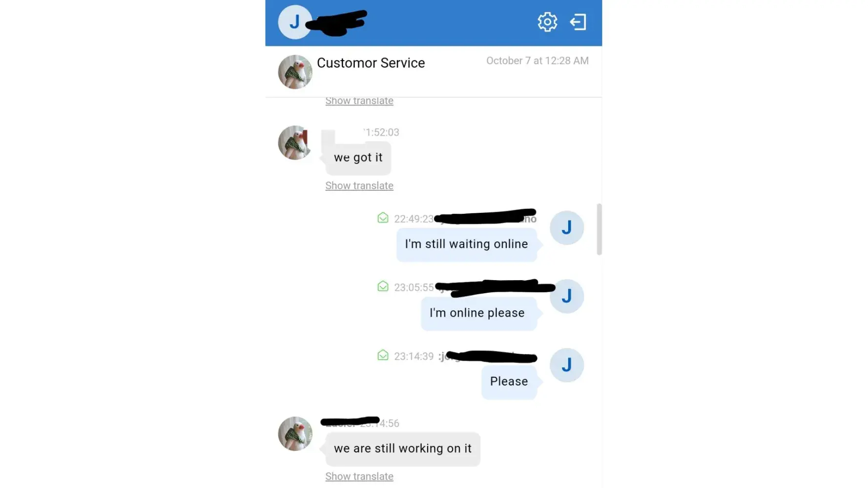Click read-receipt envelope icon at 22:49:23
The image size is (868, 488).
pyautogui.click(x=383, y=218)
